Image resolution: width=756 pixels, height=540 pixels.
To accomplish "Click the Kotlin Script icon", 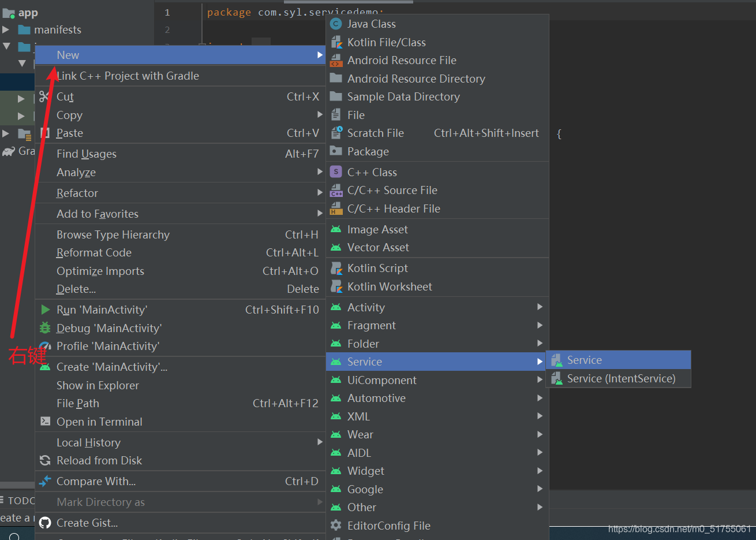I will (336, 268).
